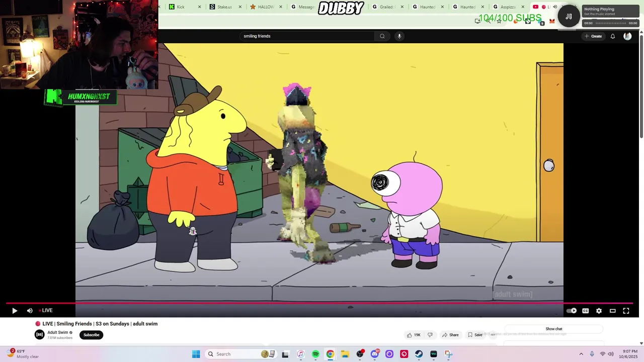
Task: Click the music widget time progress bar
Action: pyautogui.click(x=610, y=23)
